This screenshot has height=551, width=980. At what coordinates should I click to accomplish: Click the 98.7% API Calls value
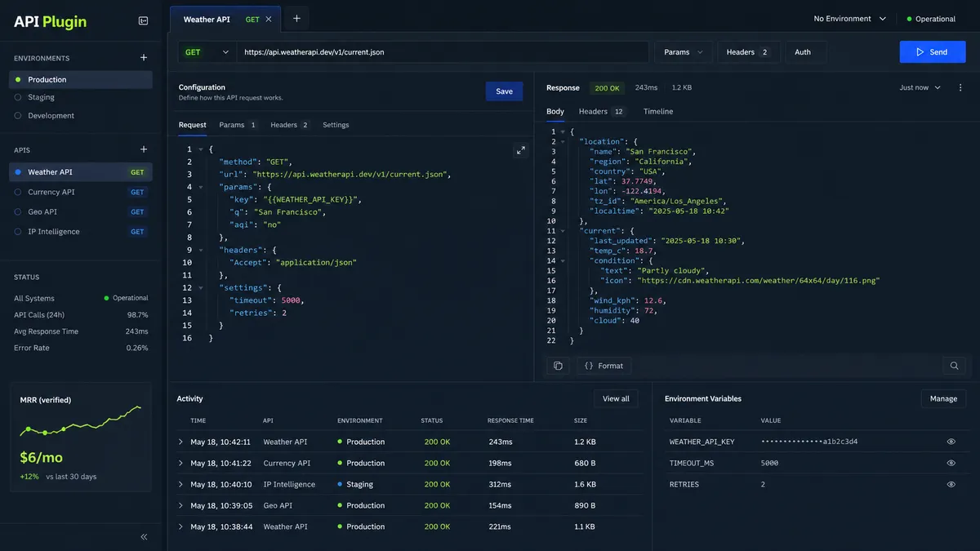[x=137, y=315]
